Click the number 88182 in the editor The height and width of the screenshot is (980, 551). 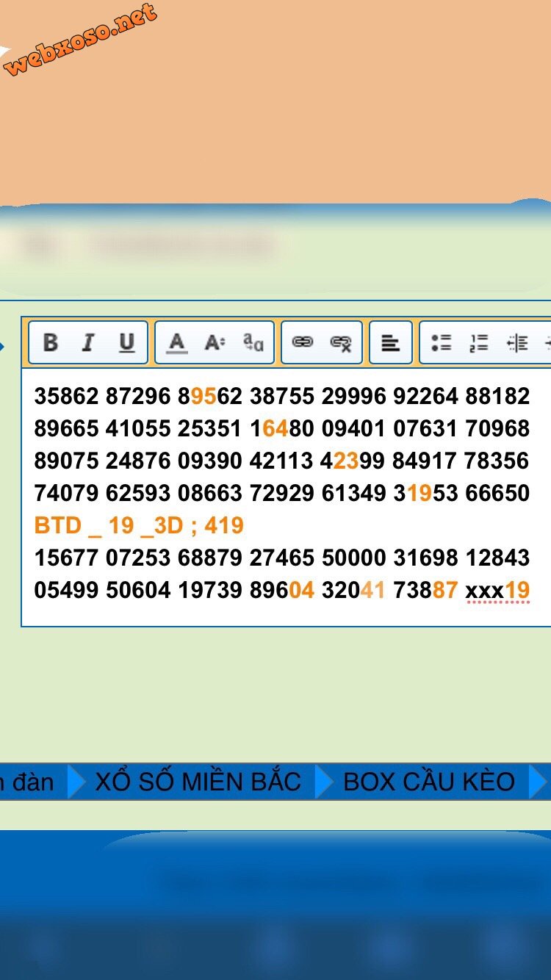coord(497,396)
